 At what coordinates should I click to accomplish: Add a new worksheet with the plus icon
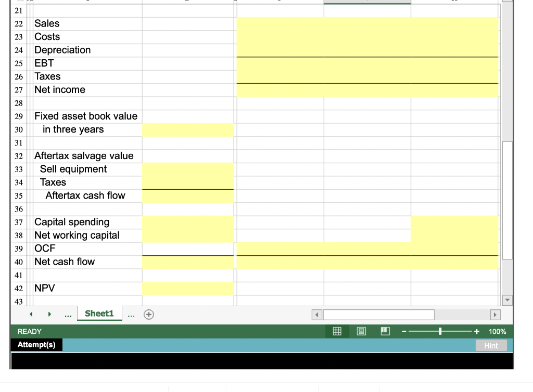pyautogui.click(x=149, y=314)
